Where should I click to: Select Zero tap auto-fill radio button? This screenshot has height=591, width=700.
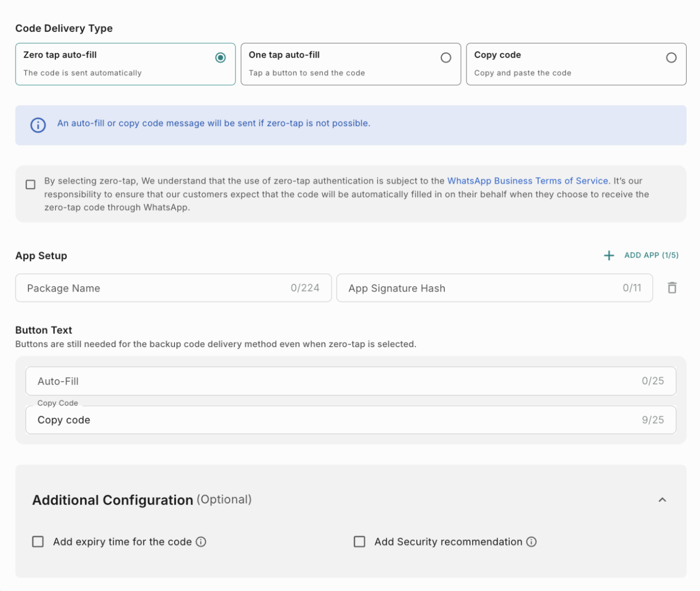(220, 58)
